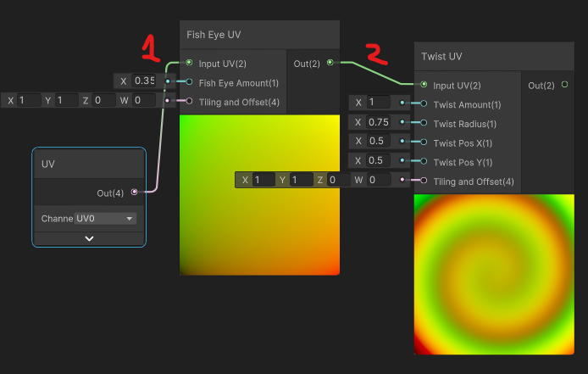Click the Twist Pos X input port
The image size is (588, 374).
point(424,142)
